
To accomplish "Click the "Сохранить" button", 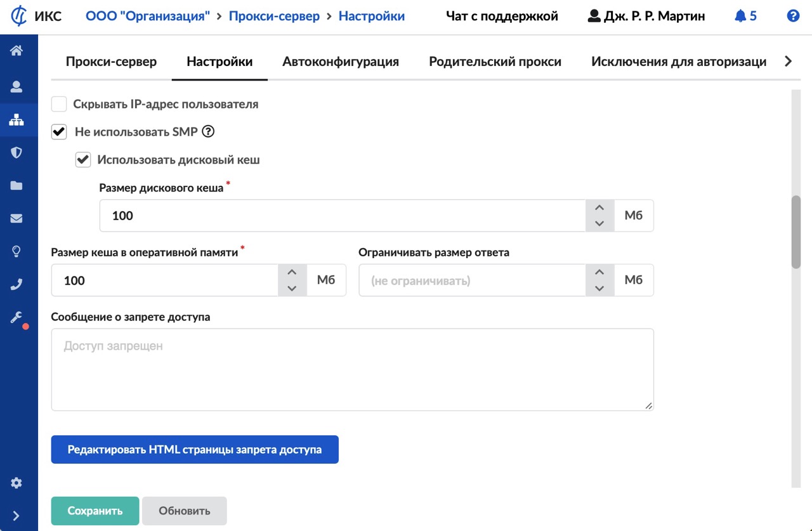I will pyautogui.click(x=95, y=511).
